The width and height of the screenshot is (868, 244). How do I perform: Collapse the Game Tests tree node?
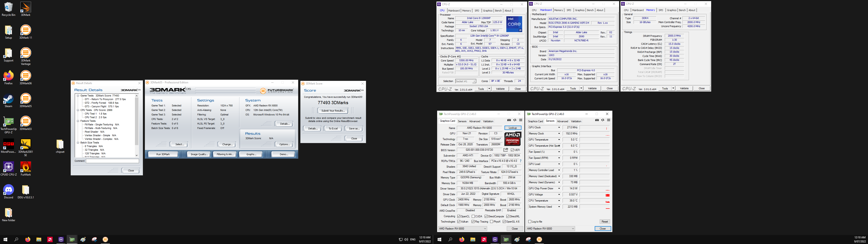(78, 96)
